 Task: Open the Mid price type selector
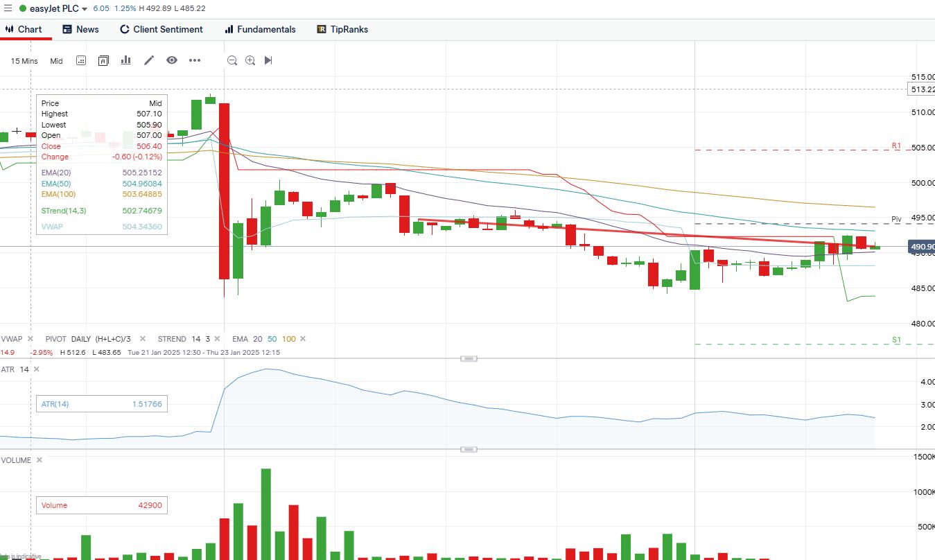[x=56, y=61]
